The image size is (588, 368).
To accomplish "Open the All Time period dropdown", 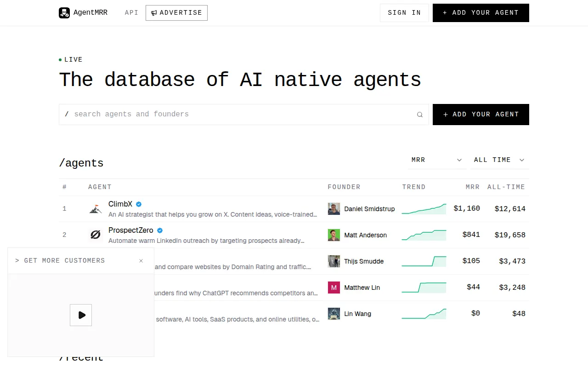I will coord(499,160).
